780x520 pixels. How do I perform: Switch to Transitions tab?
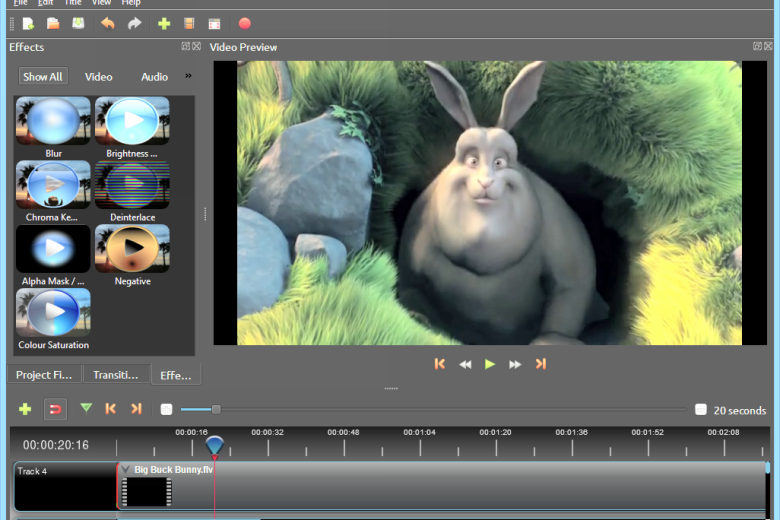[116, 375]
